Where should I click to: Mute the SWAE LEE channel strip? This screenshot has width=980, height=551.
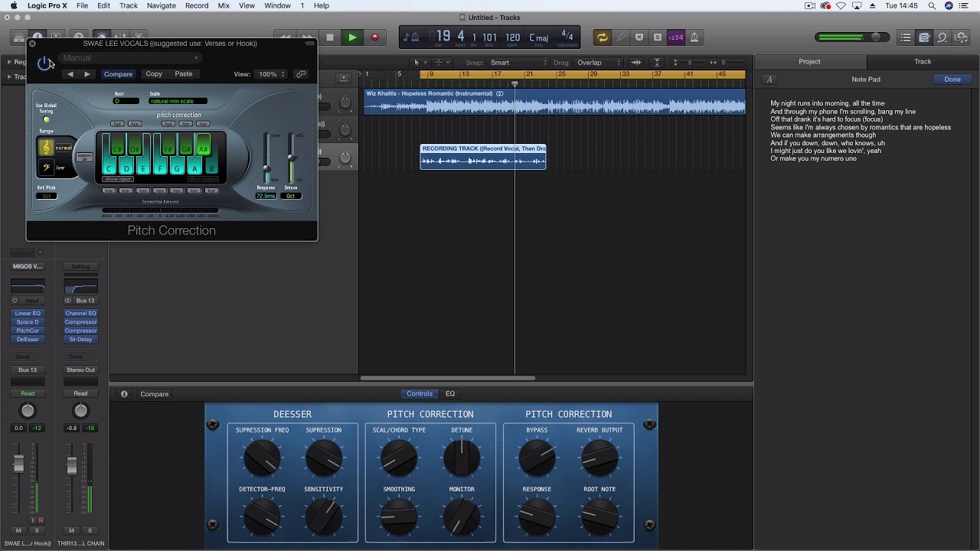[x=18, y=530]
